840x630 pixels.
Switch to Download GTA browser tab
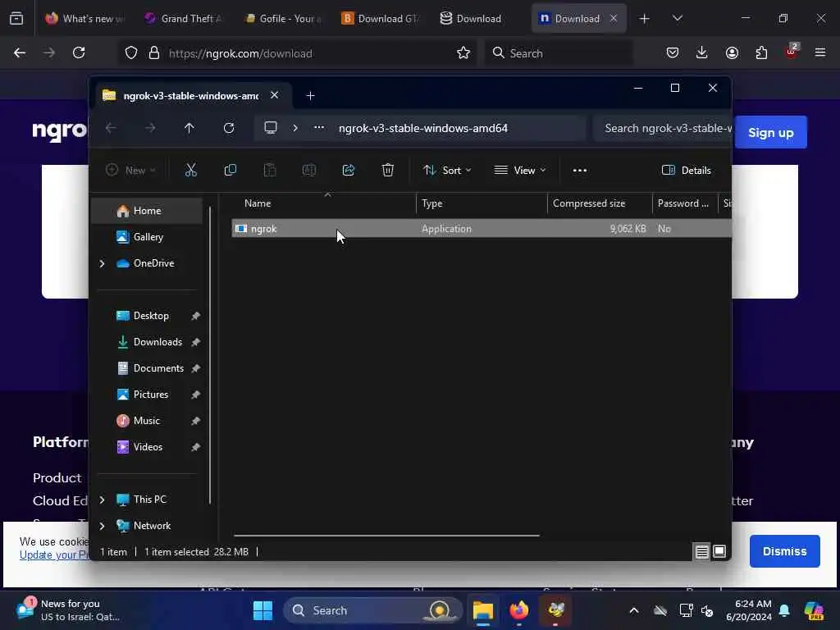tap(381, 18)
